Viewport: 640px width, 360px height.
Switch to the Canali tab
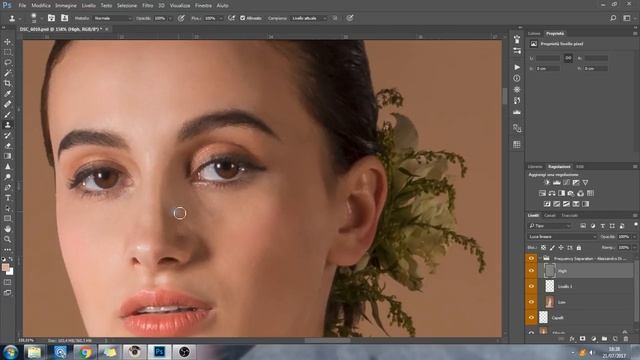click(550, 215)
